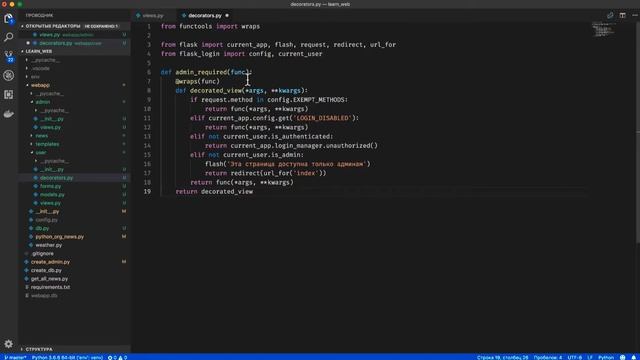Expand the .vscode folder
Image resolution: width=640 pixels, height=360 pixels.
tap(41, 68)
